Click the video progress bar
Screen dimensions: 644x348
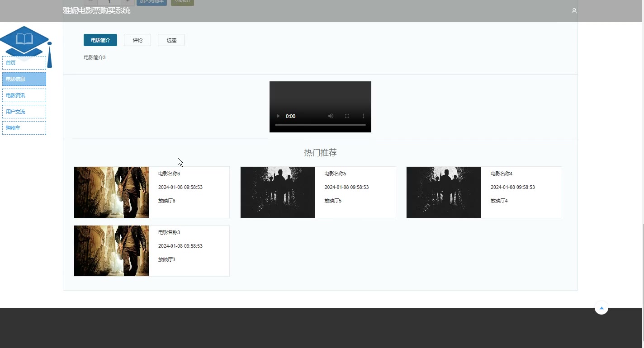[x=320, y=125]
